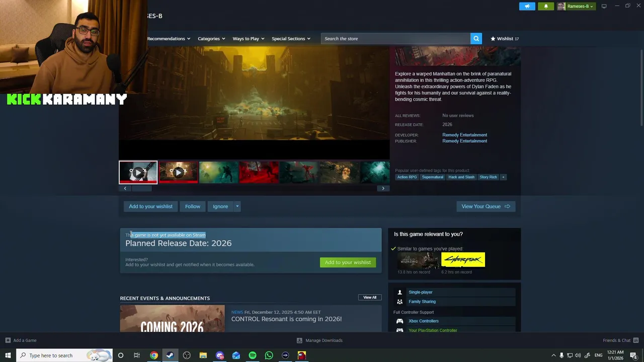
Task: Click the green Add to your wishlist button
Action: coord(348,262)
